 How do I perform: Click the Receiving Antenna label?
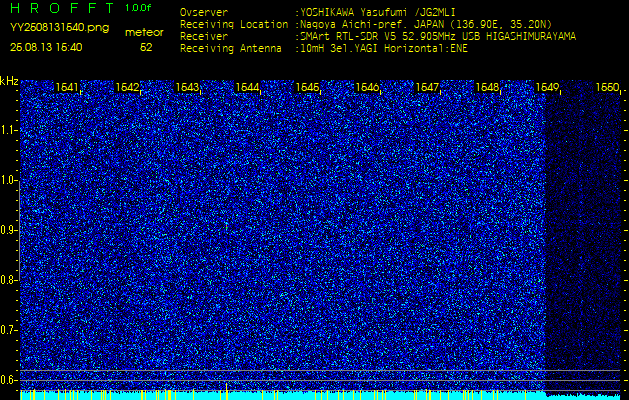point(231,49)
